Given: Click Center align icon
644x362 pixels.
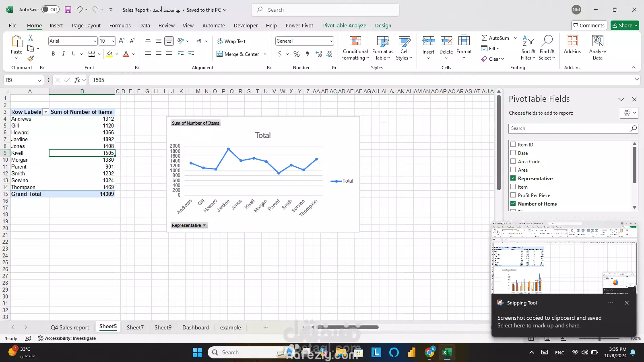Looking at the screenshot, I should pos(159,53).
